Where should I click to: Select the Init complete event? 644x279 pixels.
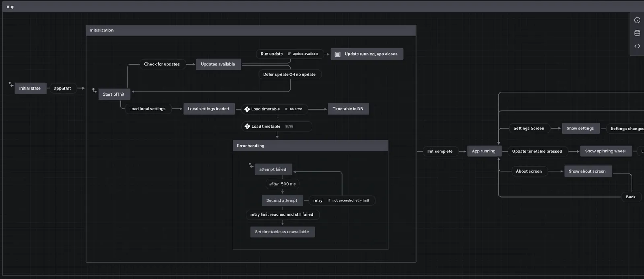(440, 152)
